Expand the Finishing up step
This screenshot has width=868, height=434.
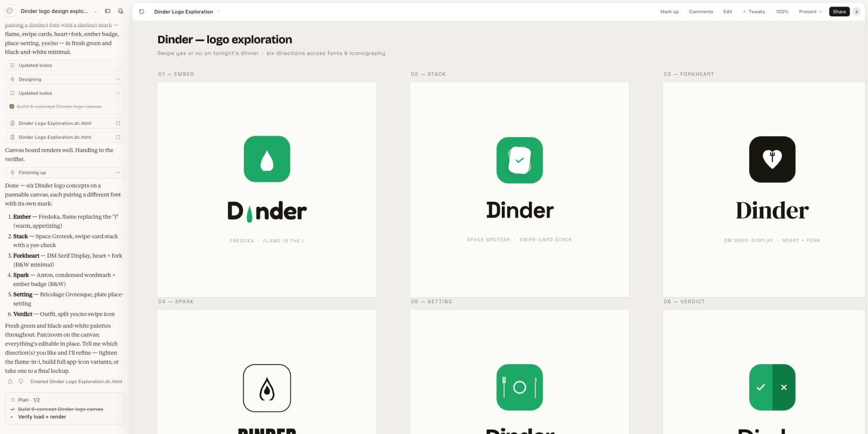(x=118, y=173)
